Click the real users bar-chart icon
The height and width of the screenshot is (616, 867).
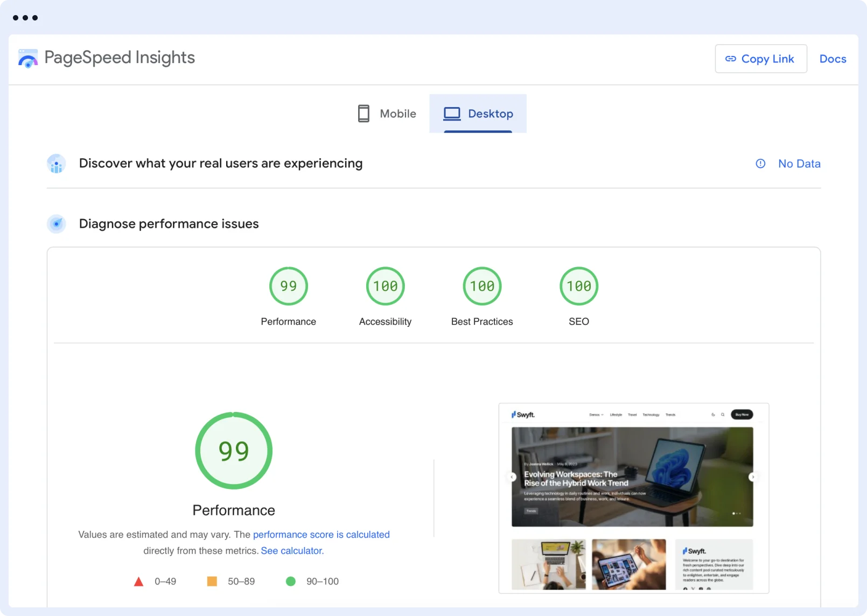click(56, 163)
